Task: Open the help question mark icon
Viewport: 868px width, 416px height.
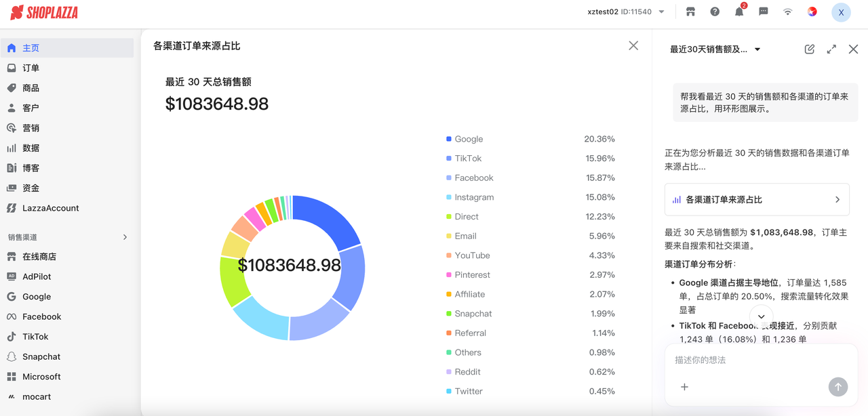Action: click(715, 12)
